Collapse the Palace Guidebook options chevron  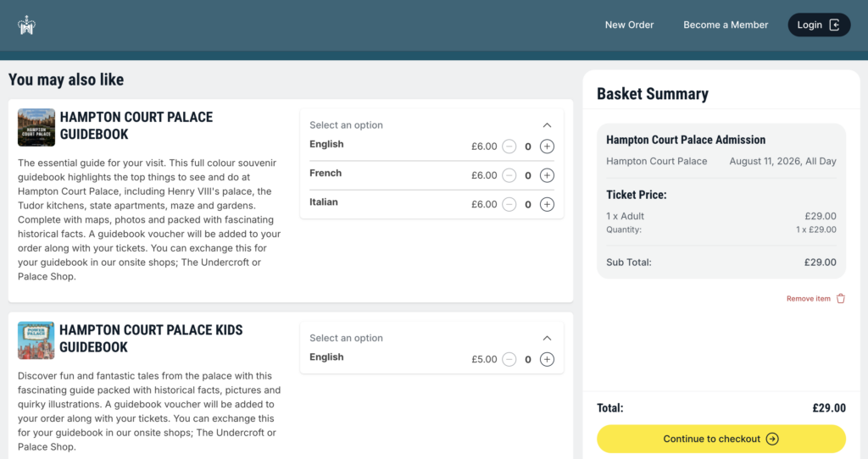tap(547, 125)
